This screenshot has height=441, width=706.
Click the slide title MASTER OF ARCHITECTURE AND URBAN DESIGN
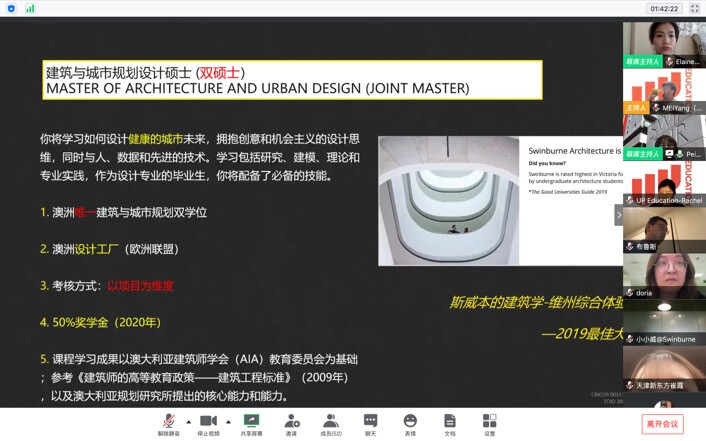coord(258,88)
